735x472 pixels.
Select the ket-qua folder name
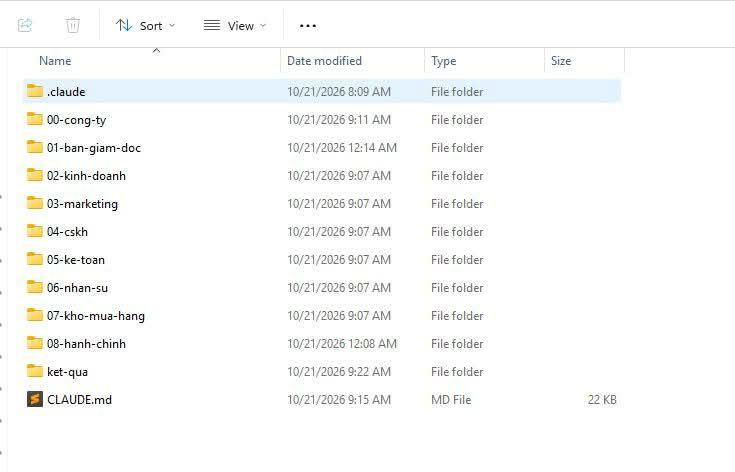(68, 372)
